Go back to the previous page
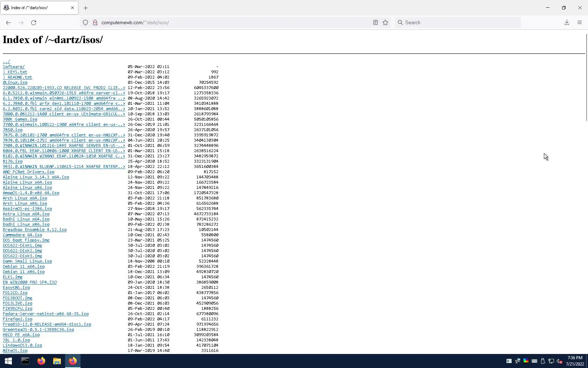The image size is (588, 368). [x=8, y=22]
